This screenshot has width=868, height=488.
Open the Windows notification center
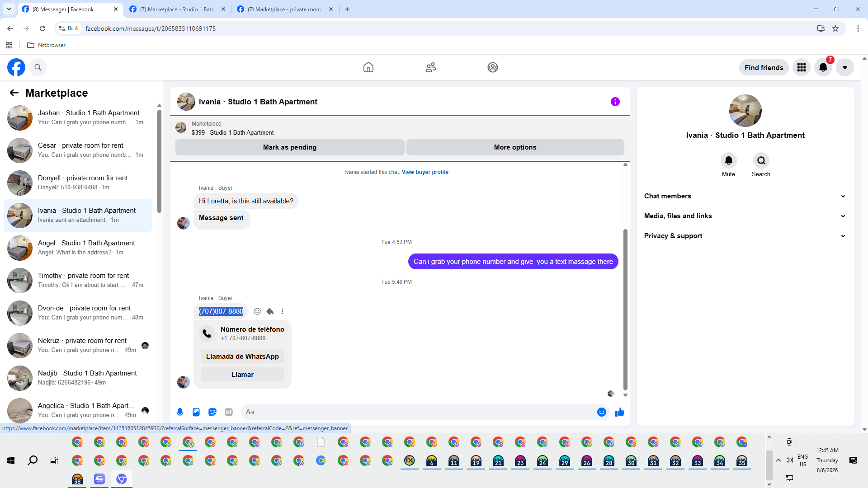853,460
